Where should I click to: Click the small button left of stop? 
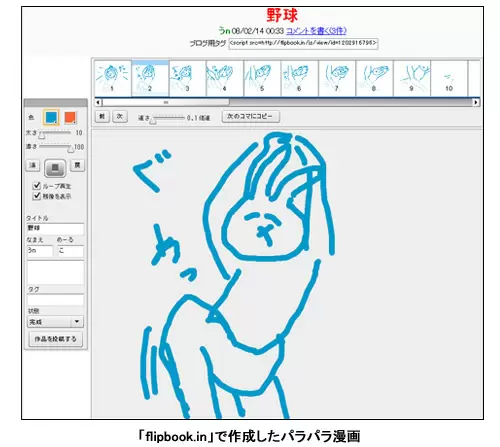[x=33, y=165]
